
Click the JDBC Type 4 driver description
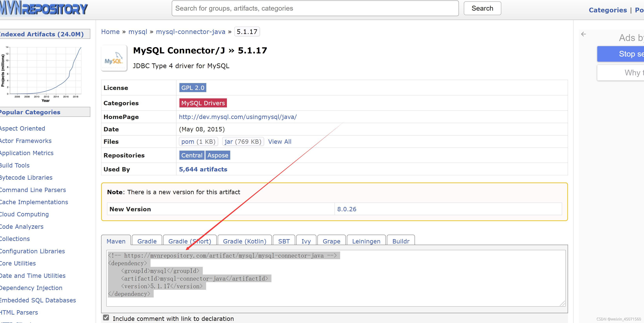181,66
